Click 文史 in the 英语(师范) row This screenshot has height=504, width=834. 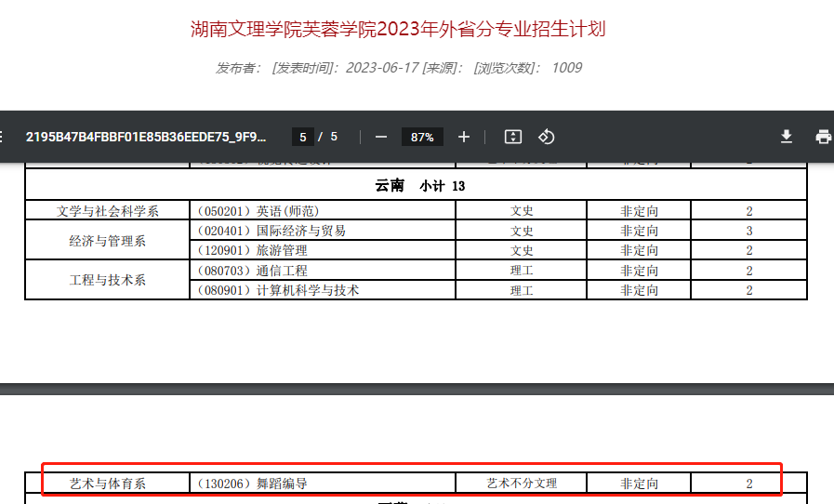[x=522, y=211]
